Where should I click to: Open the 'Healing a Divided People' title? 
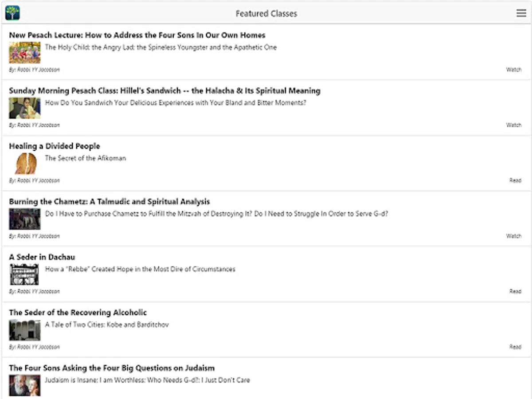click(x=55, y=146)
